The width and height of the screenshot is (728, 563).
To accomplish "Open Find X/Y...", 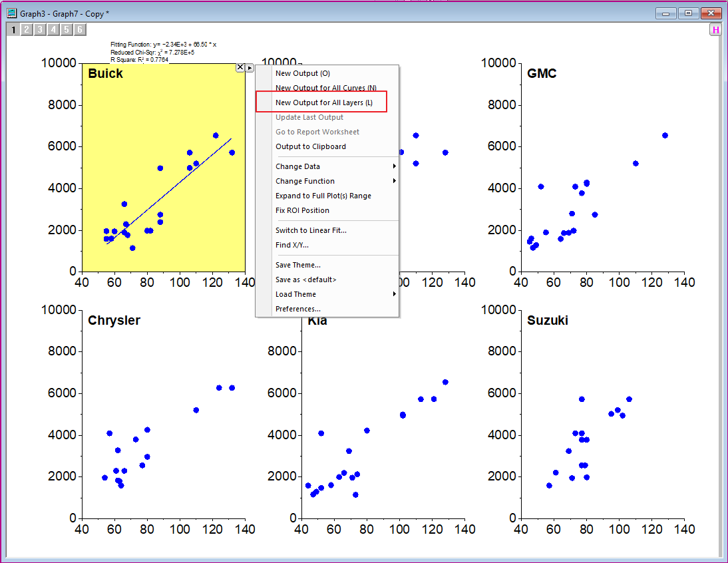I will pos(327,245).
